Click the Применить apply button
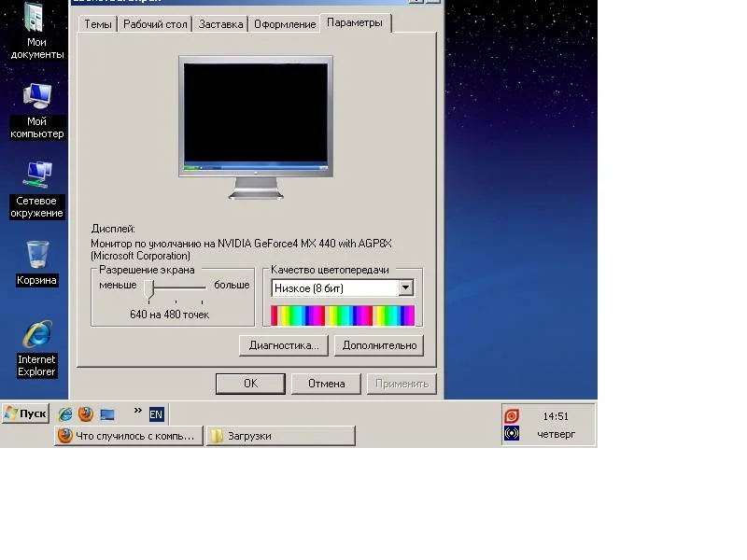This screenshot has width=747, height=560. click(402, 384)
